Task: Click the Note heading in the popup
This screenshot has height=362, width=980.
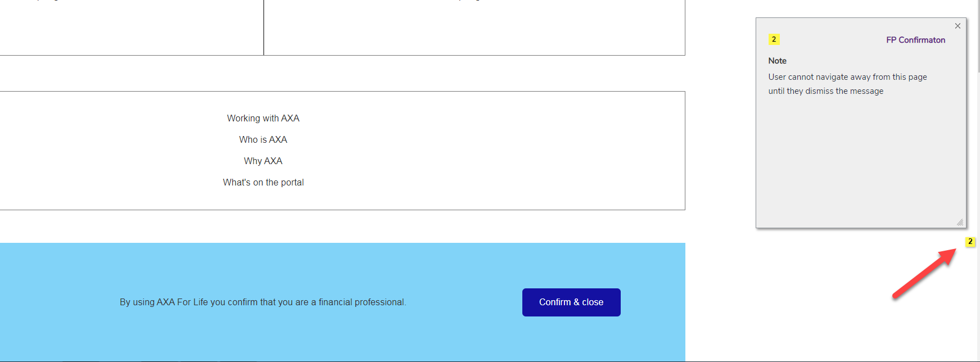Action: click(777, 61)
